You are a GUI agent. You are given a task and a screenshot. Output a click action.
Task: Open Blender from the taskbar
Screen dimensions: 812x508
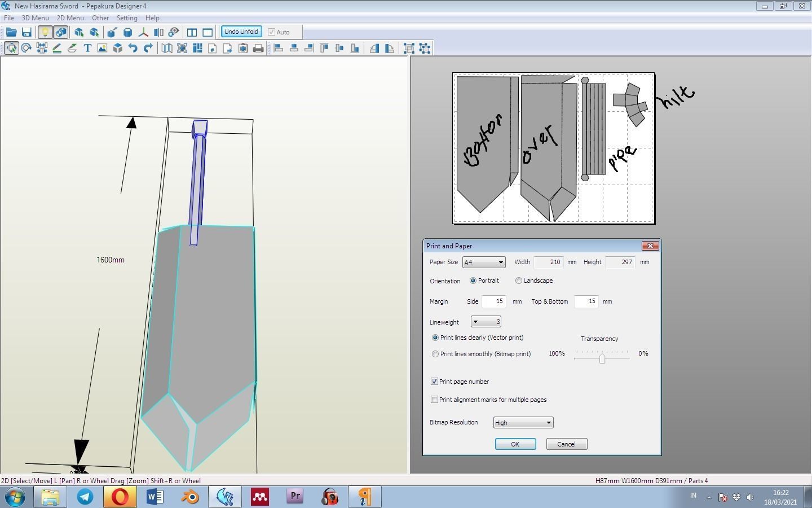[x=190, y=497]
